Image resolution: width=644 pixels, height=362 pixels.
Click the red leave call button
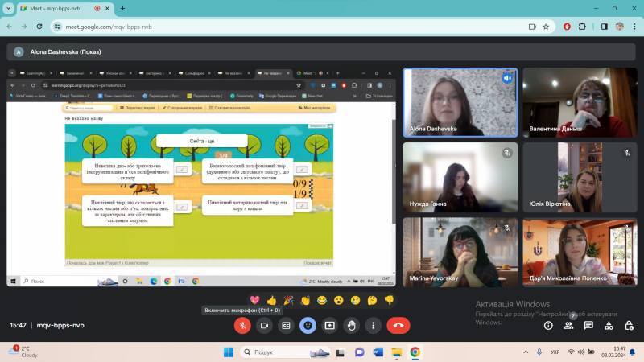(x=398, y=326)
